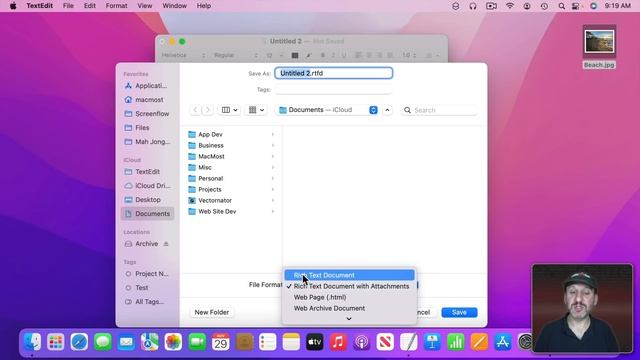Open TextEdit iCloud folder in sidebar
The image size is (640, 360).
click(x=147, y=172)
